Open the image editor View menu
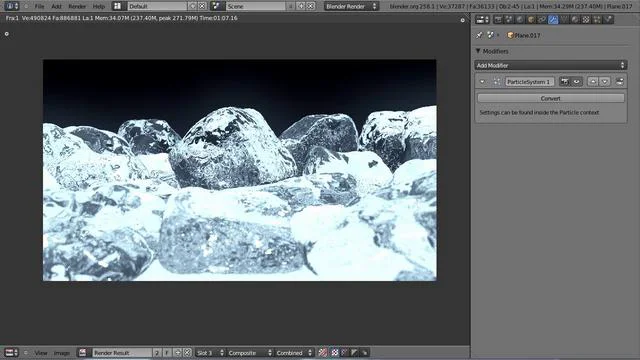The image size is (640, 360). click(x=41, y=353)
